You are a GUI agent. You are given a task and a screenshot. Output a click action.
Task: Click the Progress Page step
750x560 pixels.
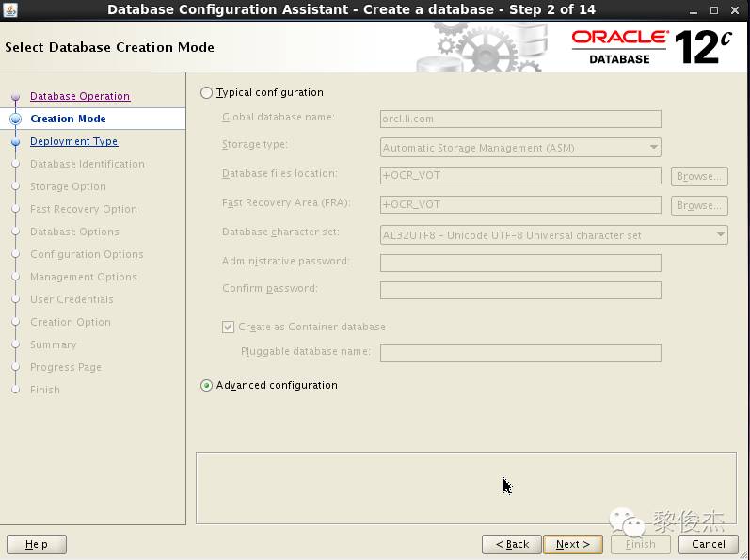pos(66,367)
